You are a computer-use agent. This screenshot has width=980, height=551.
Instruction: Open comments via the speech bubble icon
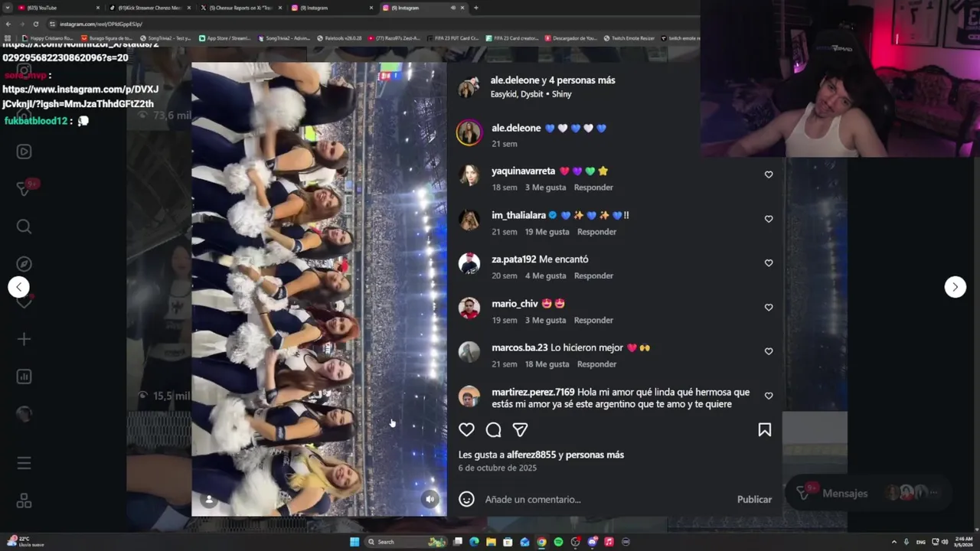tap(494, 430)
